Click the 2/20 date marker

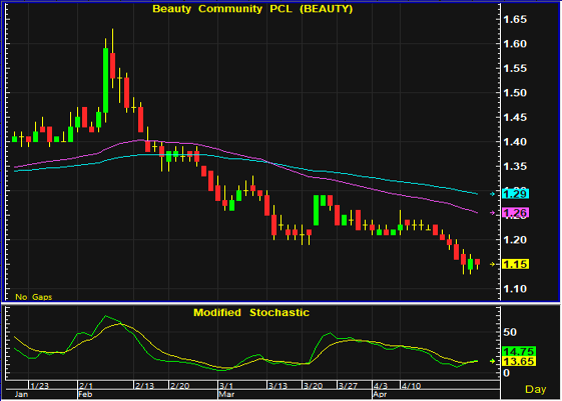(x=180, y=386)
